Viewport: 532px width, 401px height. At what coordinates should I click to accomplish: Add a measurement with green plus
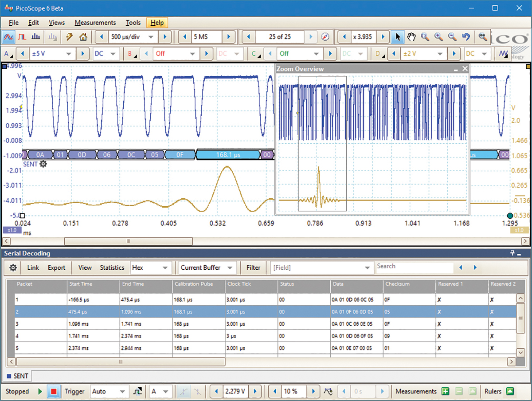pos(445,391)
